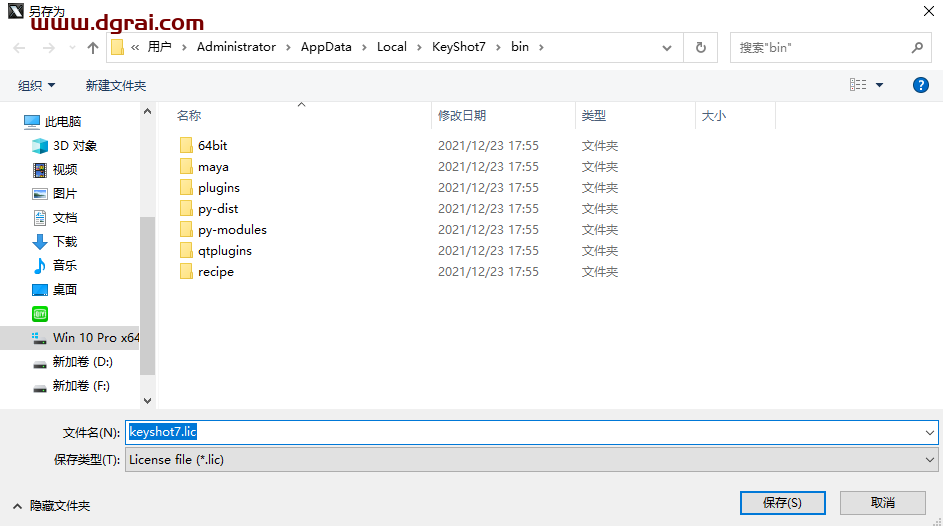Click the address bar folder icon
The image size is (943, 526).
[118, 47]
